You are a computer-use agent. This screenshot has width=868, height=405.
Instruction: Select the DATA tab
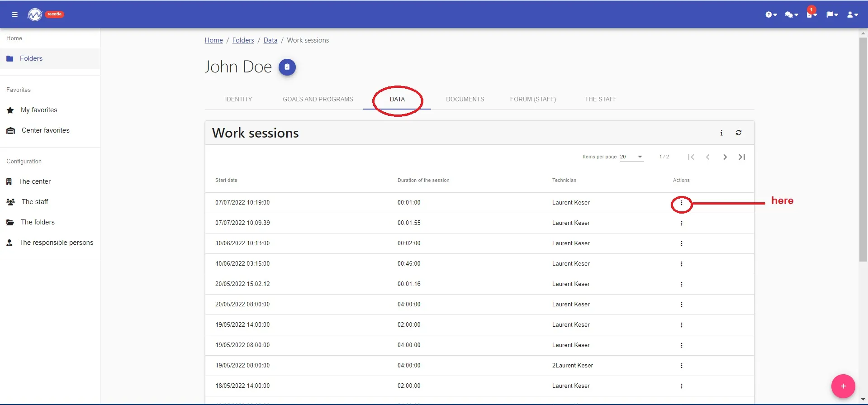(397, 99)
